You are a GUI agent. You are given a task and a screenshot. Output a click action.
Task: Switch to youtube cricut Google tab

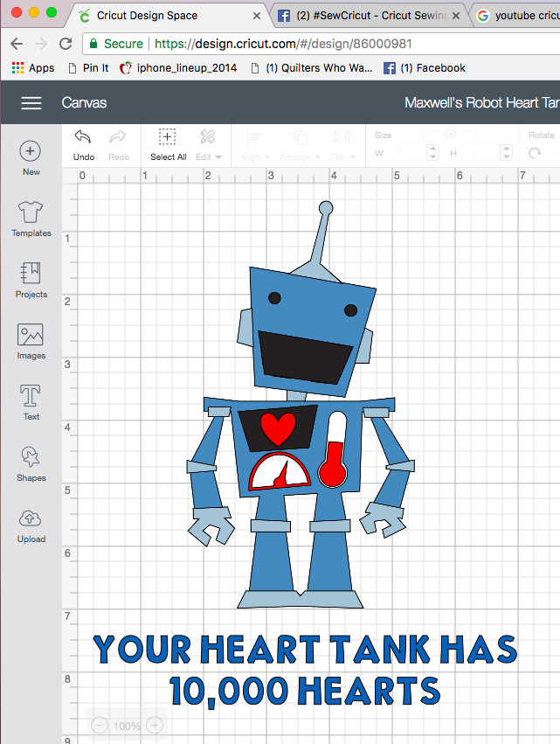tap(519, 16)
